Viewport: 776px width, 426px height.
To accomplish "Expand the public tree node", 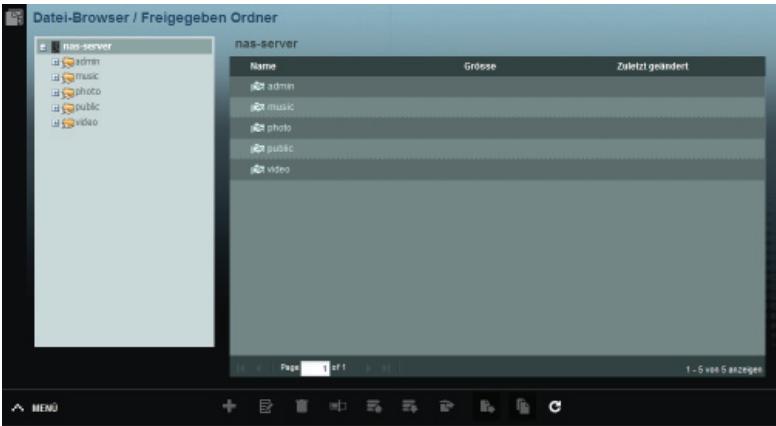I will 55,108.
